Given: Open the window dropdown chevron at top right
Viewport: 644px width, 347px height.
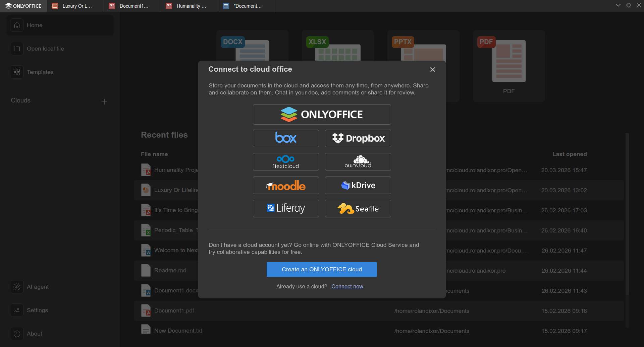Looking at the screenshot, I should coord(618,5).
